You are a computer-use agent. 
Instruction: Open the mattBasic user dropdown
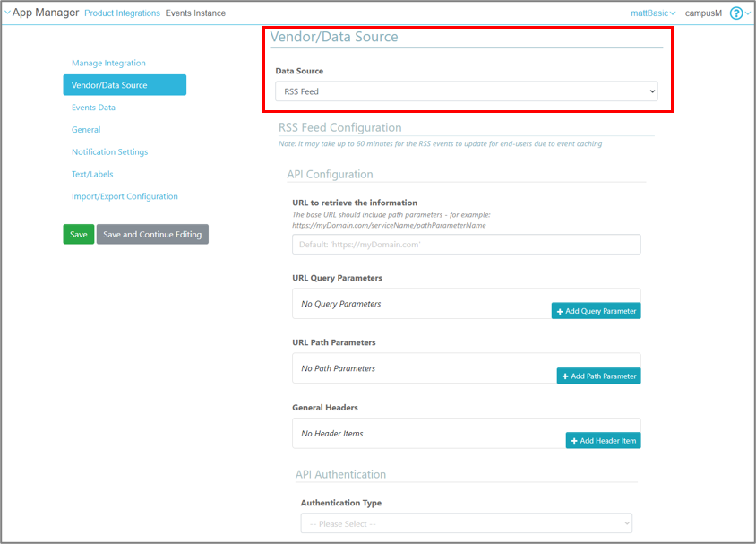(x=653, y=13)
